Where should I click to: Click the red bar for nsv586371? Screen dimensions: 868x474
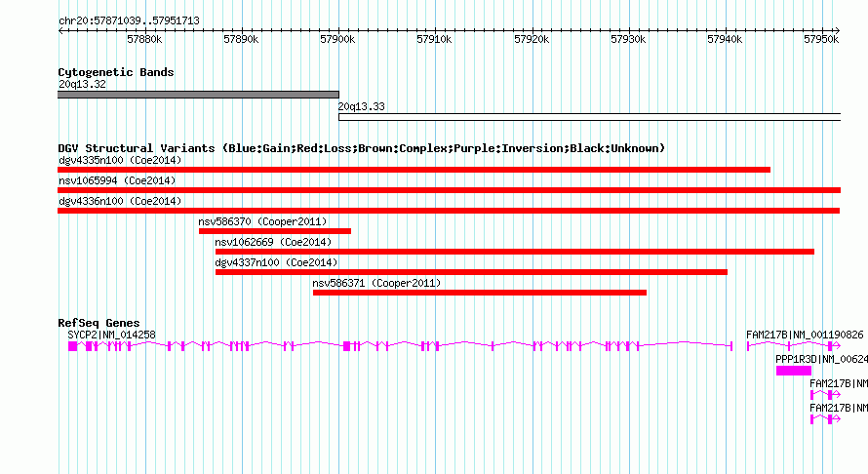(480, 293)
